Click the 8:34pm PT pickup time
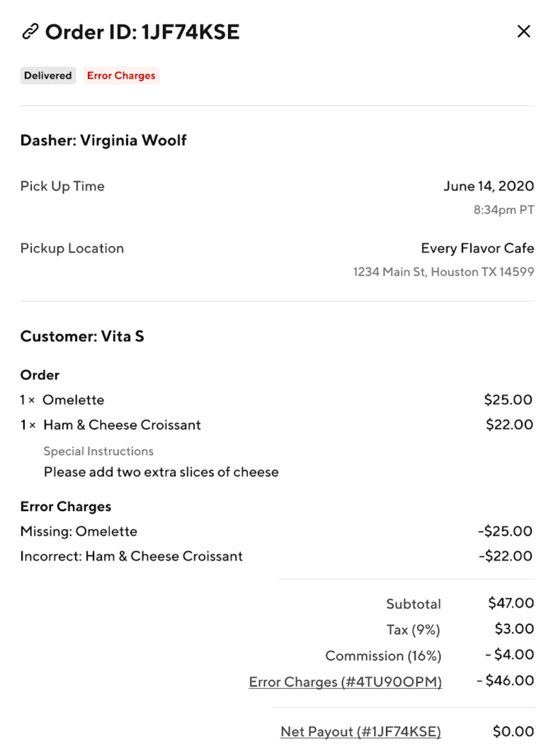The height and width of the screenshot is (756, 556). coord(504,210)
